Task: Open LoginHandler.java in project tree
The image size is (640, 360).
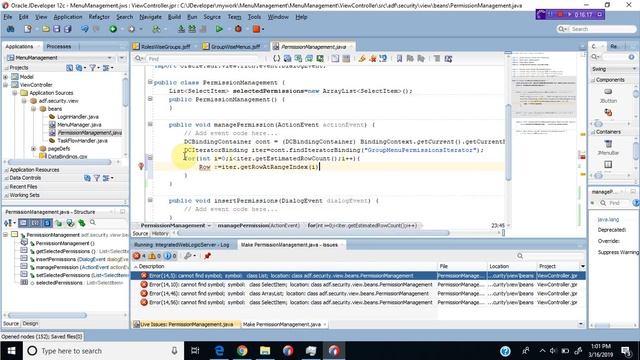Action: 78,117
